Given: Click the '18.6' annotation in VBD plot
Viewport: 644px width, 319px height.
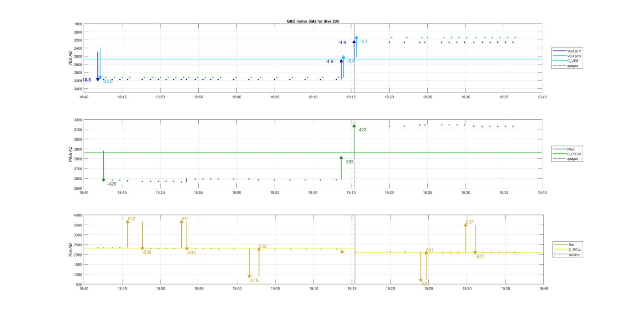Looking at the screenshot, I should point(86,80).
